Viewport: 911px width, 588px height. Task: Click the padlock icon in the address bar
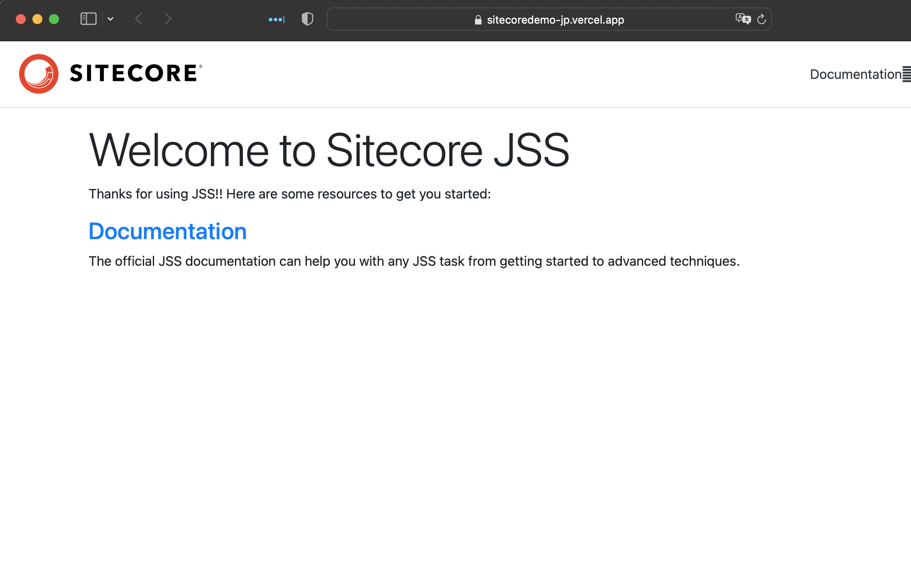[478, 20]
